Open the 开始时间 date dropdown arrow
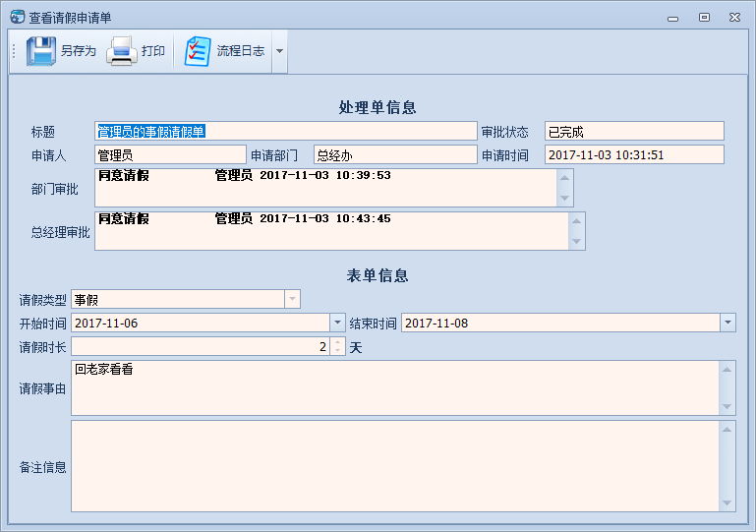Image resolution: width=756 pixels, height=532 pixels. pyautogui.click(x=337, y=323)
